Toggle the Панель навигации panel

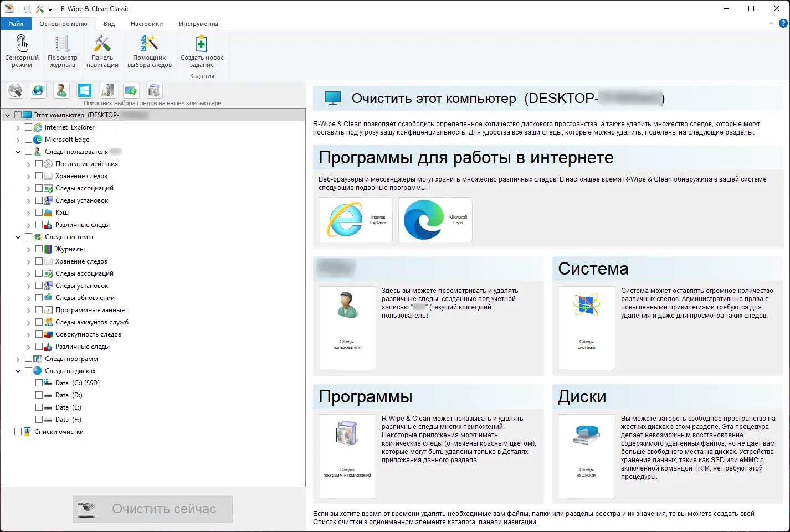pyautogui.click(x=102, y=51)
